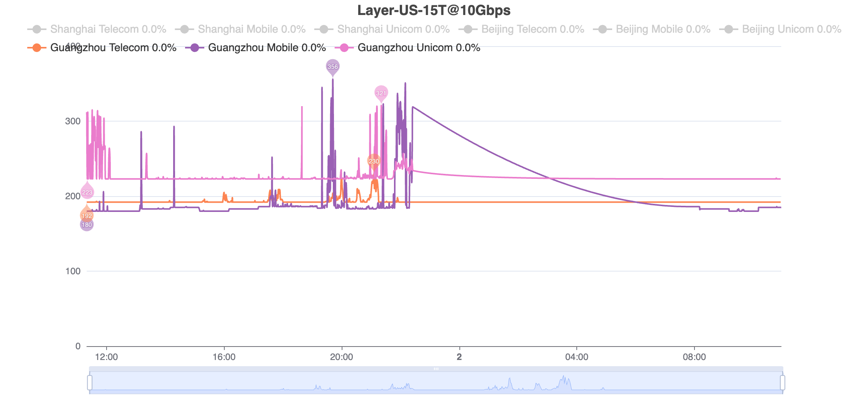This screenshot has height=400, width=868.
Task: Enable the Shanghai Unicom series legend
Action: [382, 29]
